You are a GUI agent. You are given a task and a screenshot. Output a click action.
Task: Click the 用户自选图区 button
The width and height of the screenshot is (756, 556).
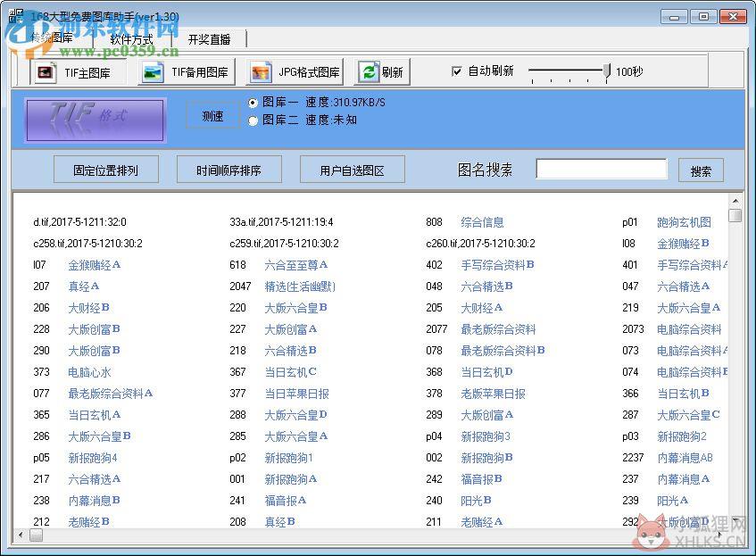353,170
